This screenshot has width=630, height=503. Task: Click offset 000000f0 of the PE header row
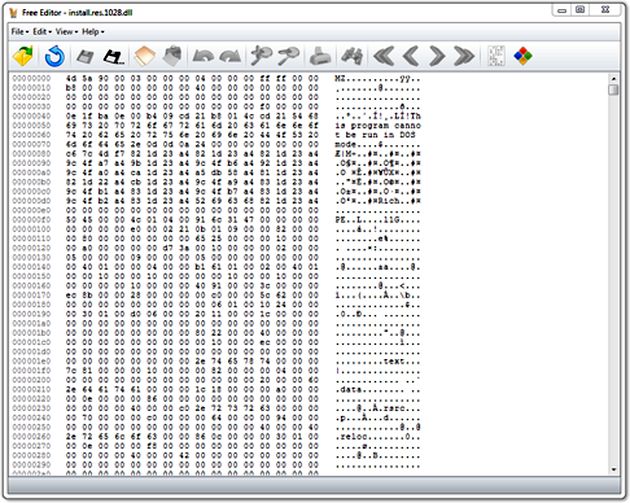(x=32, y=220)
